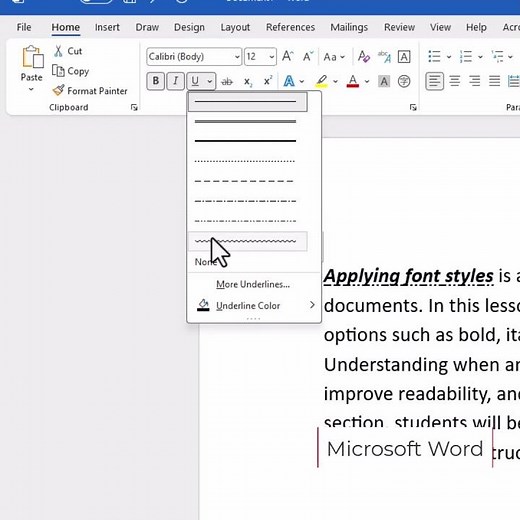Switch to the Layout tab
Image resolution: width=520 pixels, height=520 pixels.
(x=235, y=27)
